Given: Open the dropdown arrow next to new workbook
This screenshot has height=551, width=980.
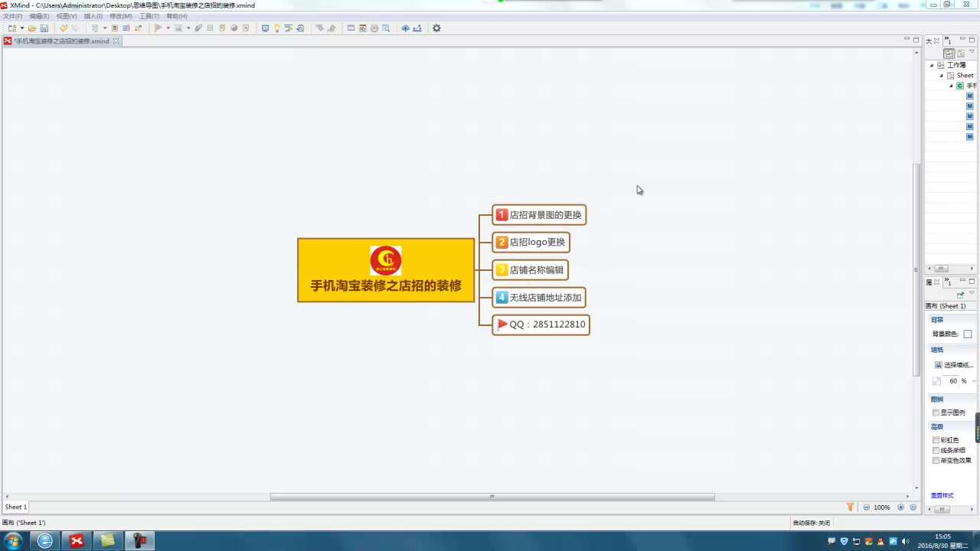Looking at the screenshot, I should 22,28.
